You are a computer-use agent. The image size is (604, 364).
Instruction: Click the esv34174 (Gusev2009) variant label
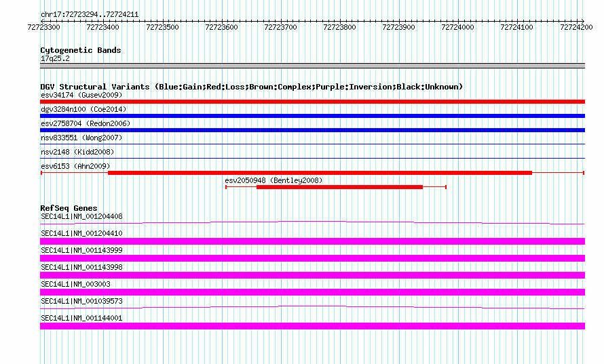click(x=81, y=95)
